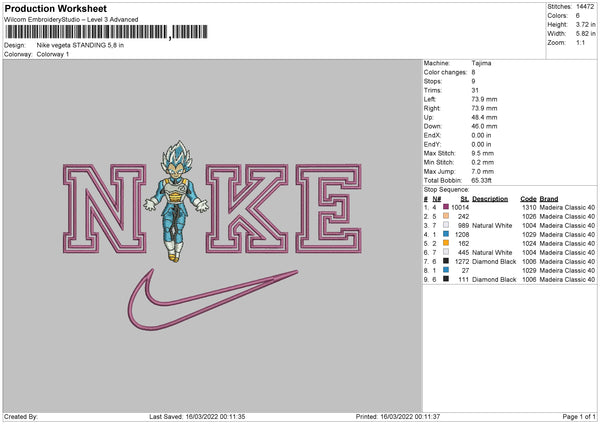
Task: Select the black swatch in stop row 9
Action: [x=446, y=279]
